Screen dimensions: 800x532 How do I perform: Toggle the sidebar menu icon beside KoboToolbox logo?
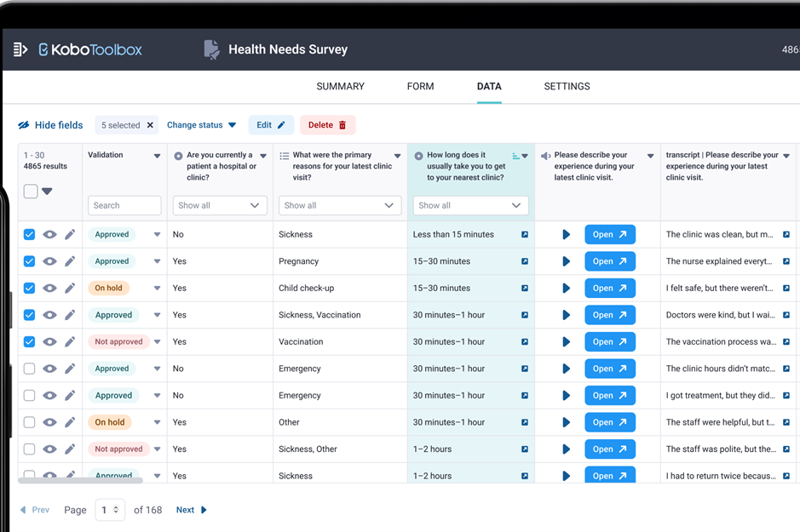click(20, 49)
